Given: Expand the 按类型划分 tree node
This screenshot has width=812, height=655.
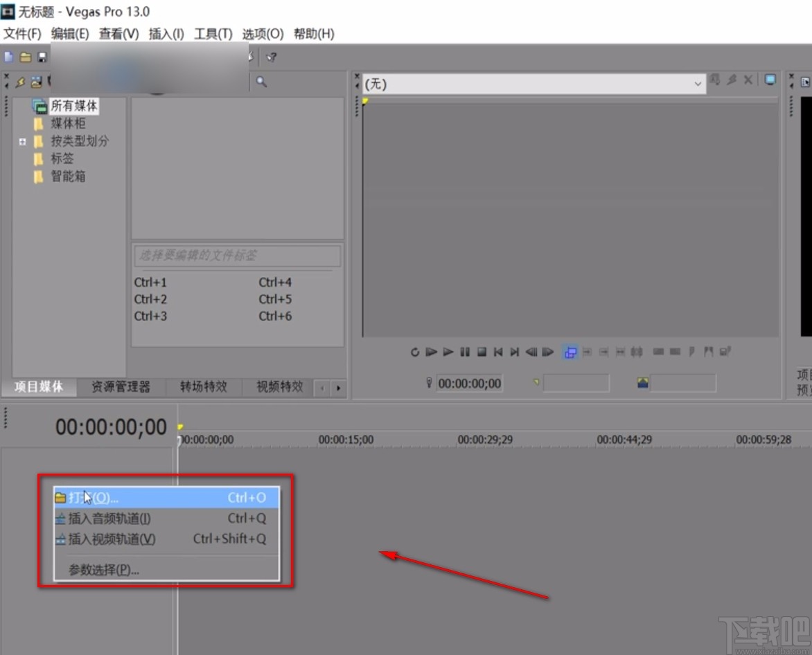Looking at the screenshot, I should point(22,141).
